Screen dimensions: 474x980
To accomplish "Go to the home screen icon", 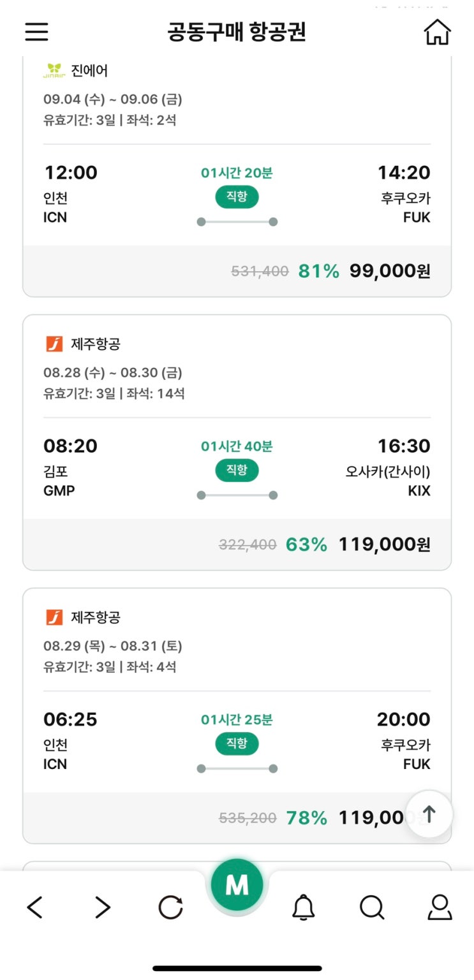I will [x=437, y=33].
